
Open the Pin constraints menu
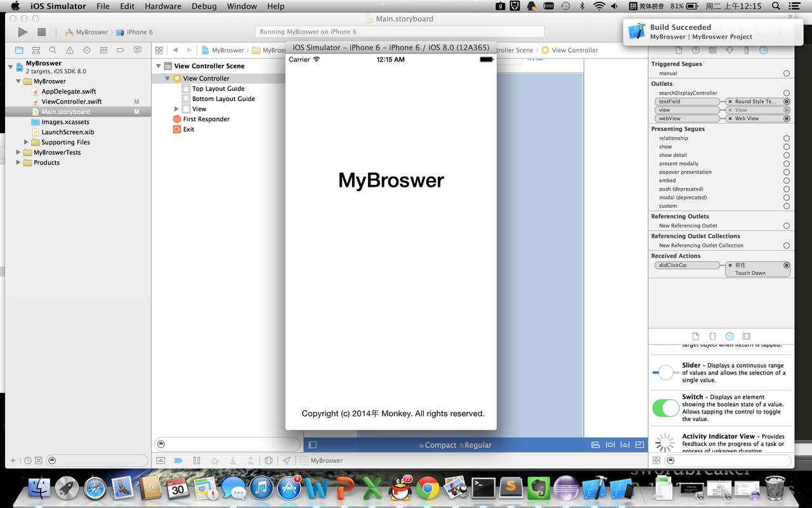coord(610,445)
